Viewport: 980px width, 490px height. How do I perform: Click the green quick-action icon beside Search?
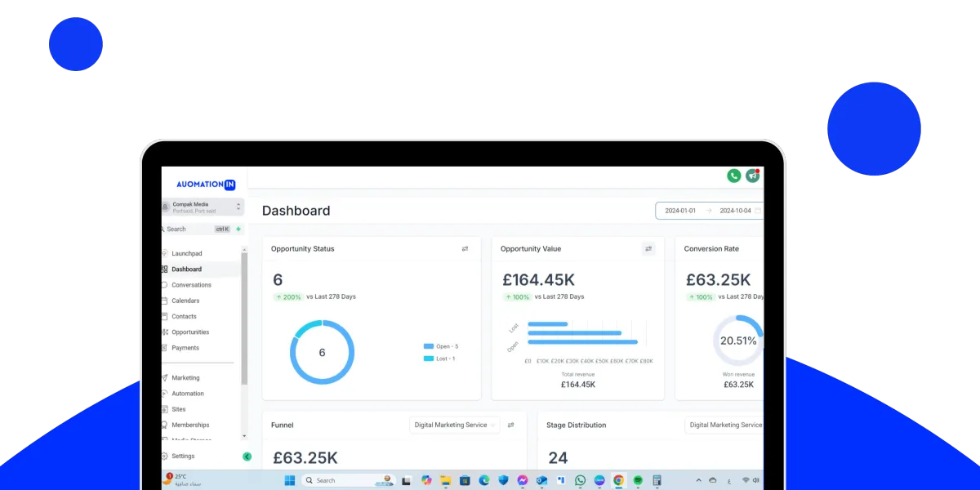(238, 229)
